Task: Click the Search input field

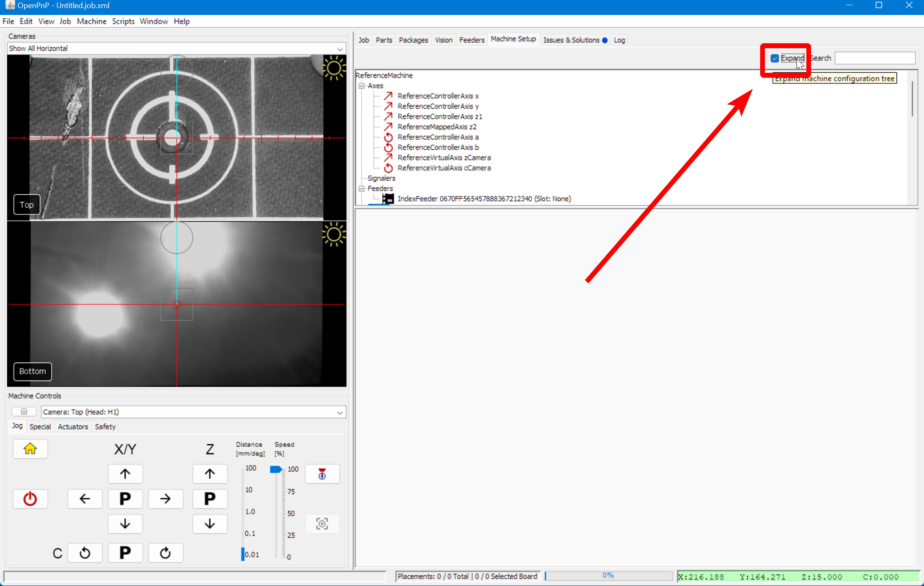Action: point(875,58)
